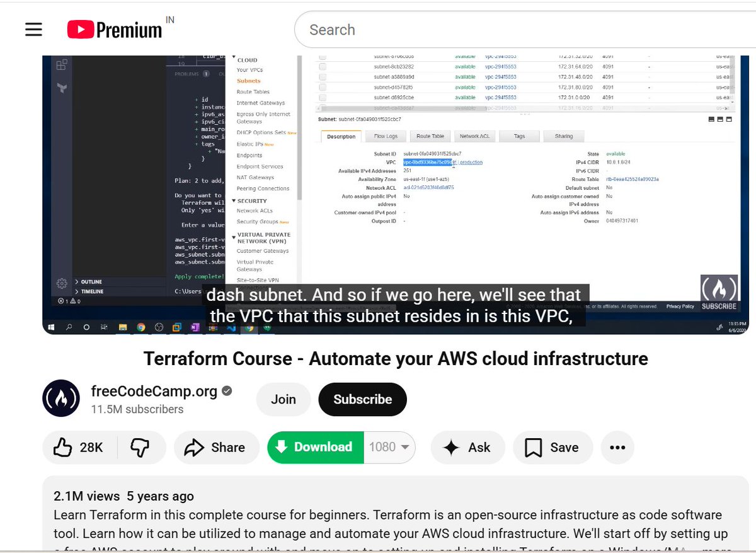Launch Chrome from the Windows taskbar
The height and width of the screenshot is (553, 756).
click(x=141, y=327)
